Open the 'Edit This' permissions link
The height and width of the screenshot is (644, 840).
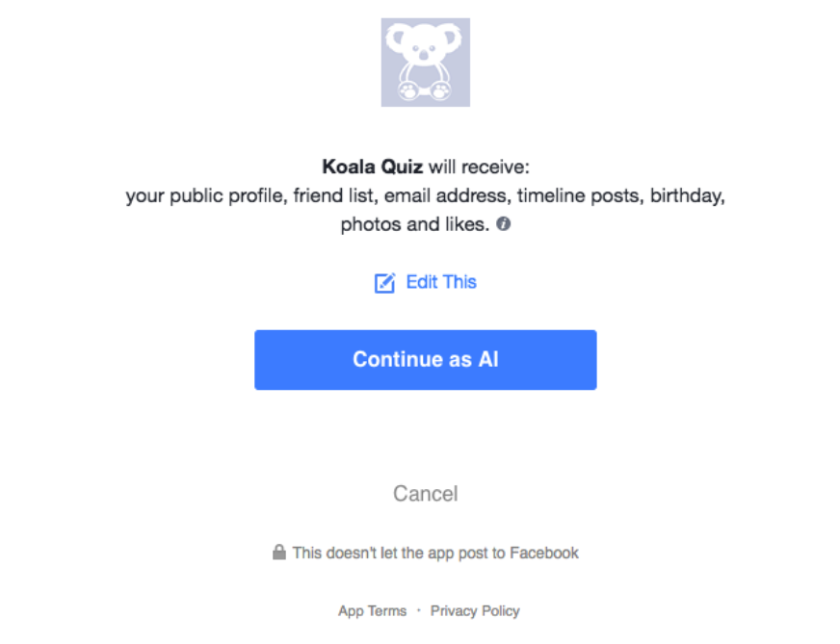click(441, 282)
